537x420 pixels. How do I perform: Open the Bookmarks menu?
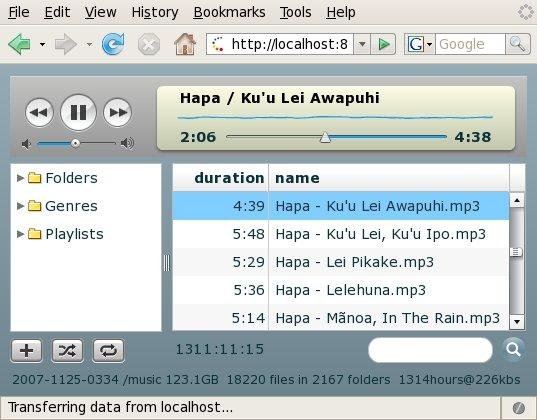point(229,12)
